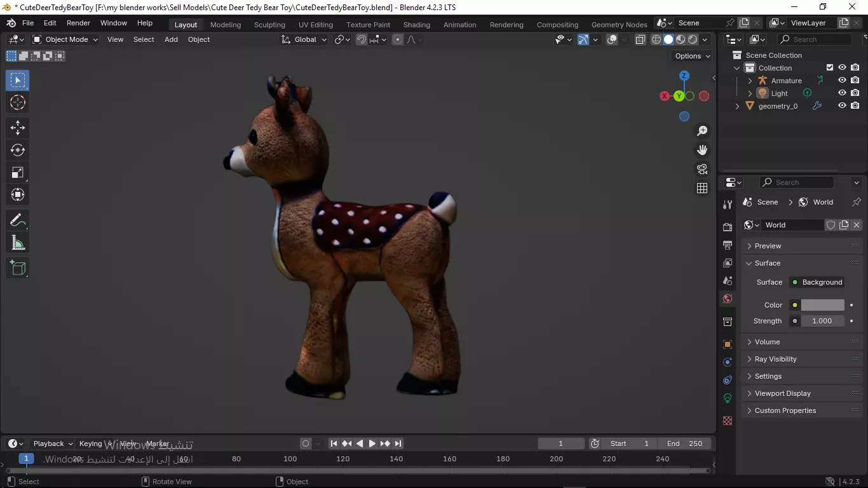
Task: Open the Playback popover
Action: (52, 444)
